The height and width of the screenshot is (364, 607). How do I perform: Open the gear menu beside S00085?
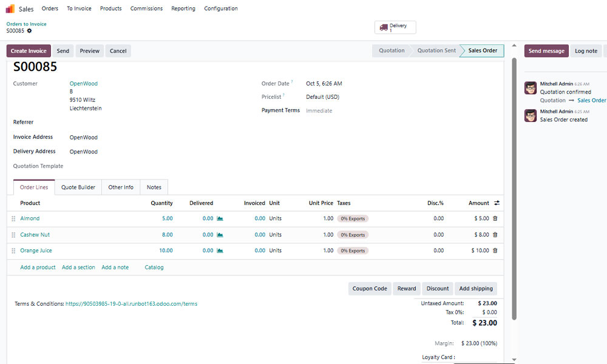point(29,31)
